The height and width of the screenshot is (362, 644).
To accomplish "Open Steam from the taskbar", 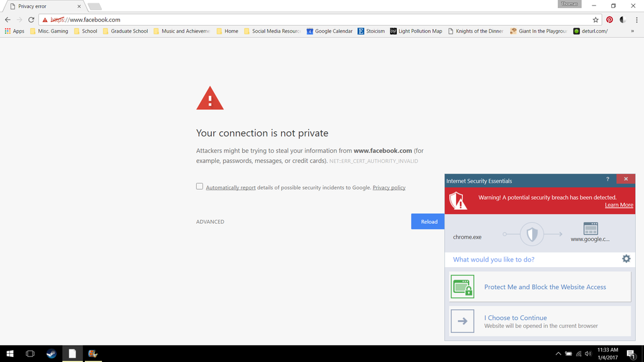I will pos(52,353).
